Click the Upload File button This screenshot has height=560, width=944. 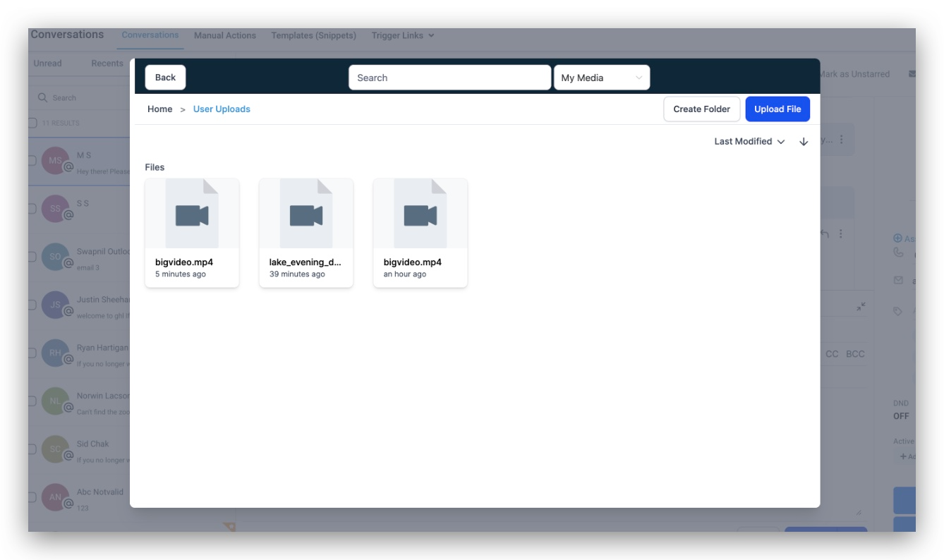click(x=777, y=109)
